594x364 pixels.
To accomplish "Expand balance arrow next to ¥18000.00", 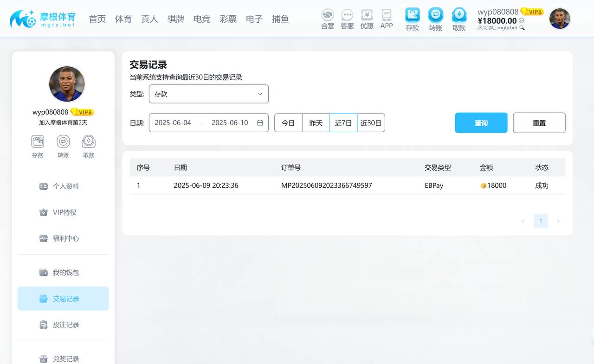I will click(x=522, y=21).
